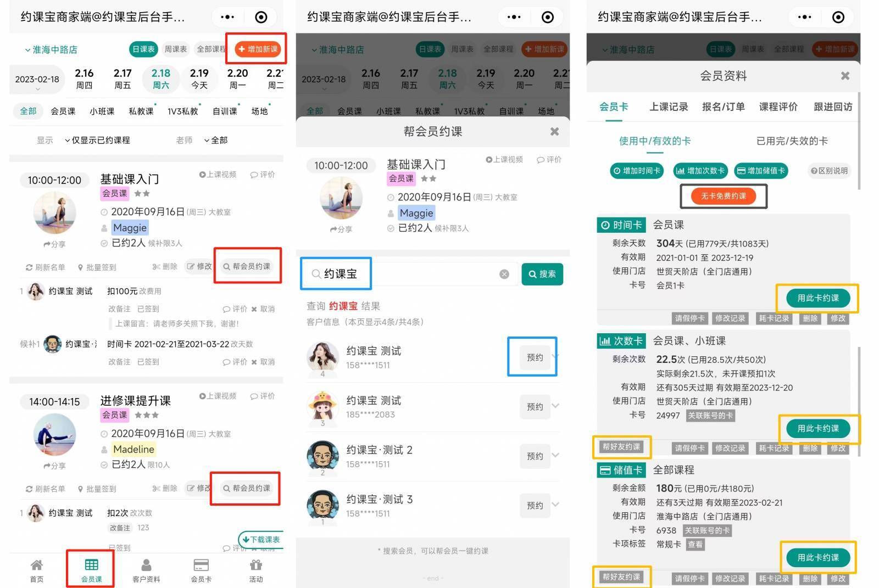Click 取消 for 约课宝 测试 booking at 10:00 class
879x588 pixels.
[263, 309]
